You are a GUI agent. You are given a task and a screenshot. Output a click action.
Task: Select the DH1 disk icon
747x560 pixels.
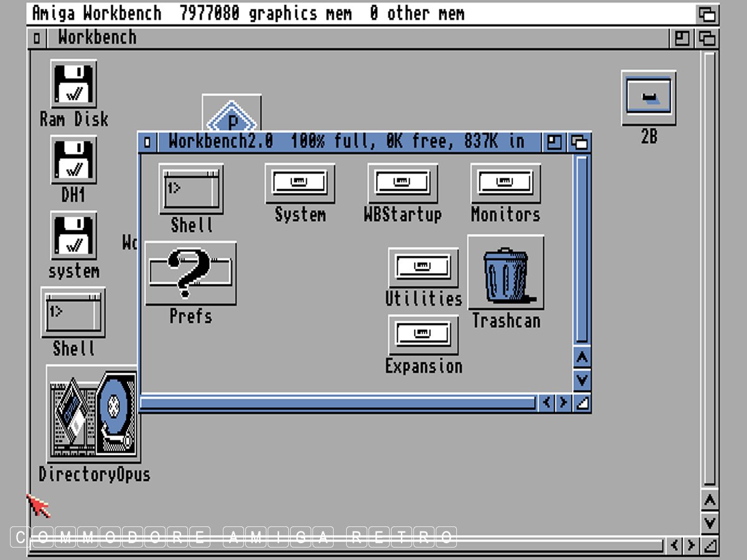click(73, 160)
